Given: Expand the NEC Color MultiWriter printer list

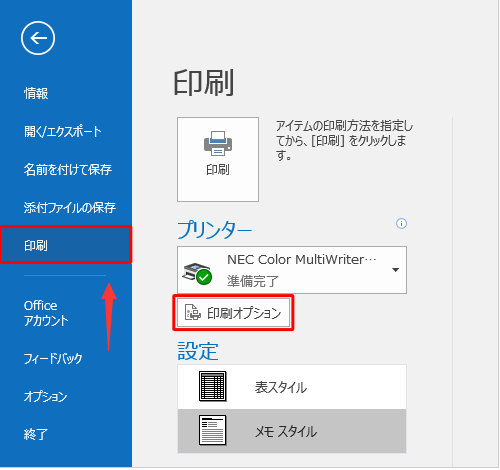Looking at the screenshot, I should click(x=292, y=270).
